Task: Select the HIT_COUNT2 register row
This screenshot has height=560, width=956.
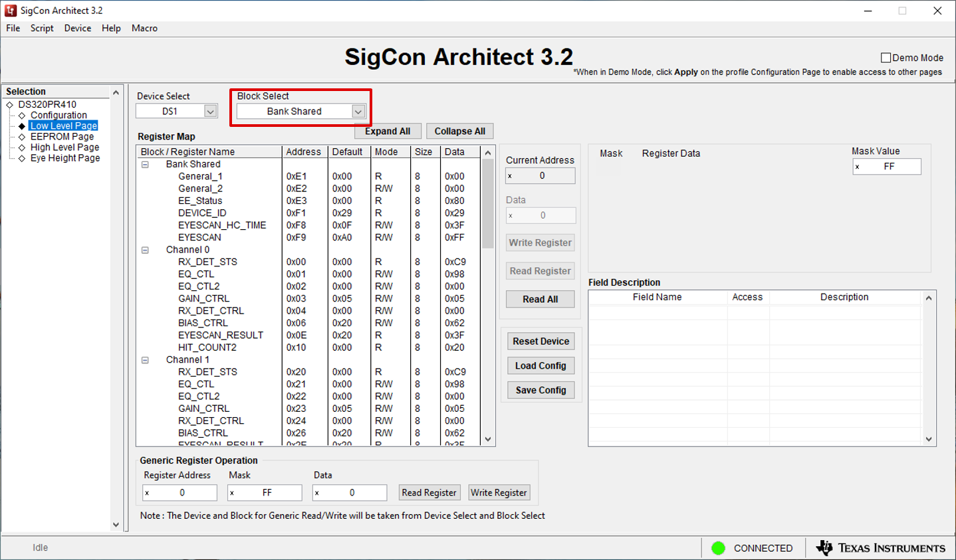Action: point(309,347)
